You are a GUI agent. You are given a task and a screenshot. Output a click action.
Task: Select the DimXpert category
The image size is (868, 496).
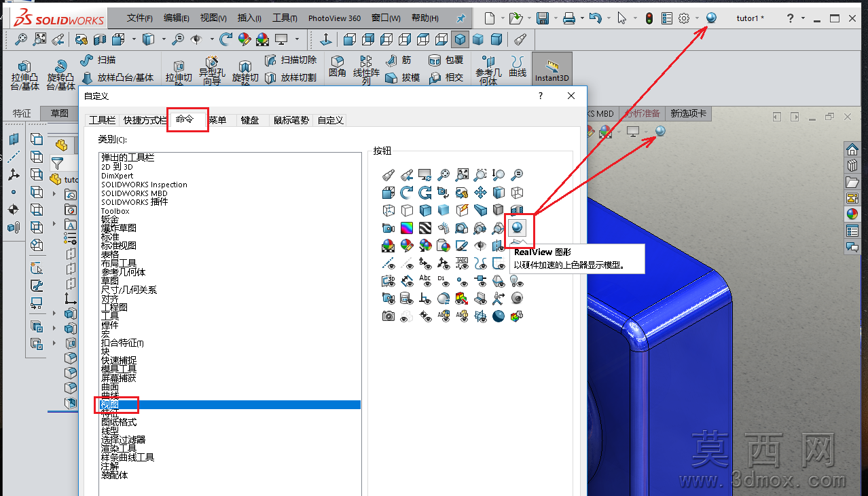tap(117, 176)
